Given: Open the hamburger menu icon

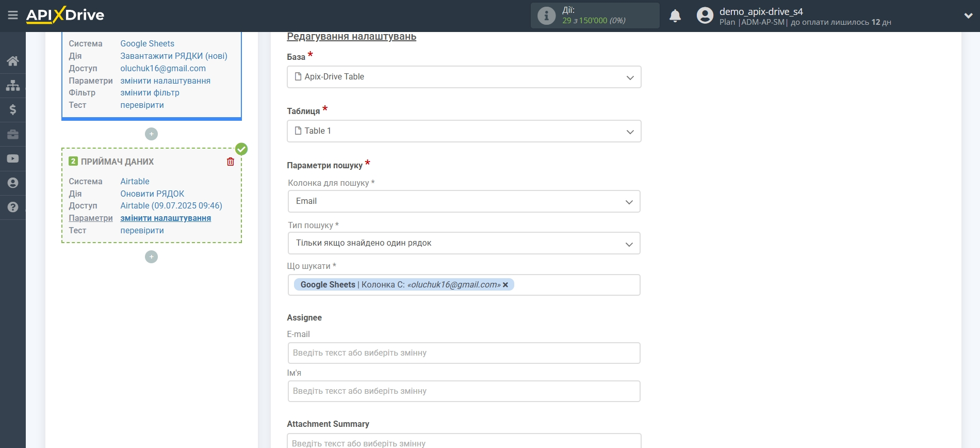Looking at the screenshot, I should tap(13, 15).
